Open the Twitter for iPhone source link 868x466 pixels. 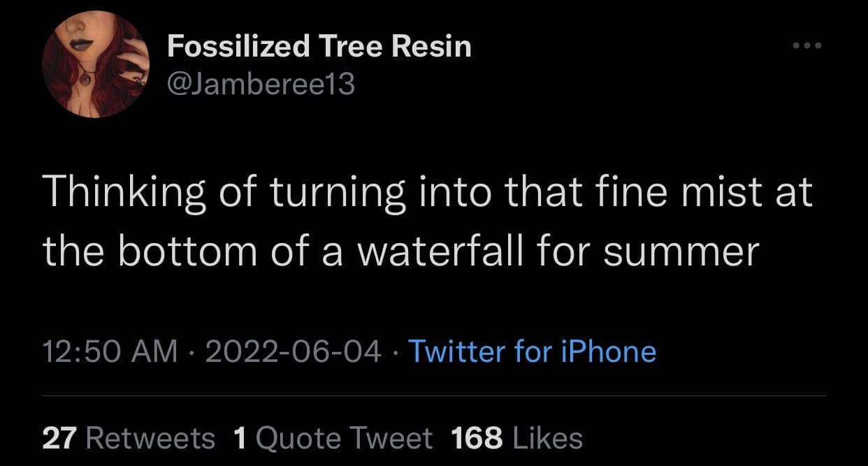[532, 351]
